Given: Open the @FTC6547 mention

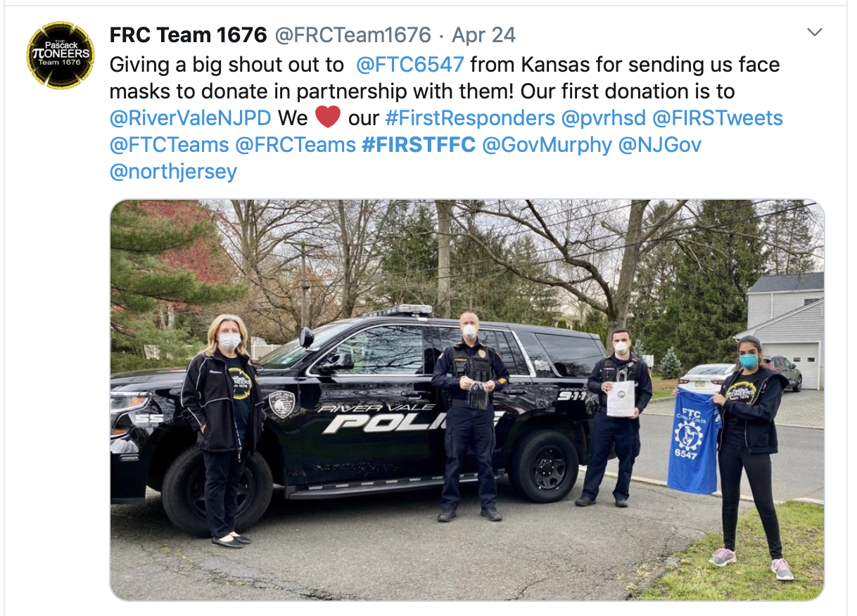Looking at the screenshot, I should click(410, 65).
